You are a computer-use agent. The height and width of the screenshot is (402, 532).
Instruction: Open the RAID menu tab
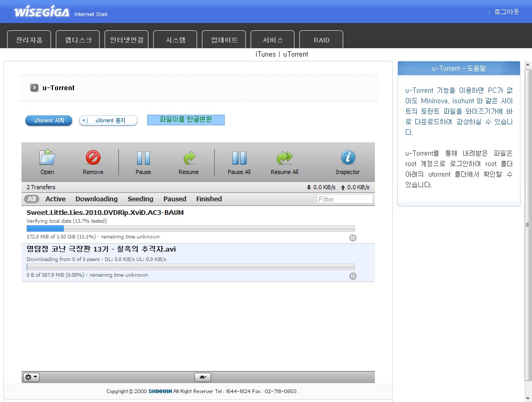[x=322, y=40]
